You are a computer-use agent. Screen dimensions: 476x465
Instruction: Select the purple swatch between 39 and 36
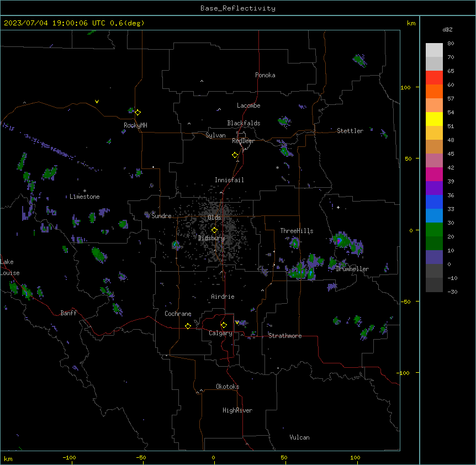click(x=434, y=188)
